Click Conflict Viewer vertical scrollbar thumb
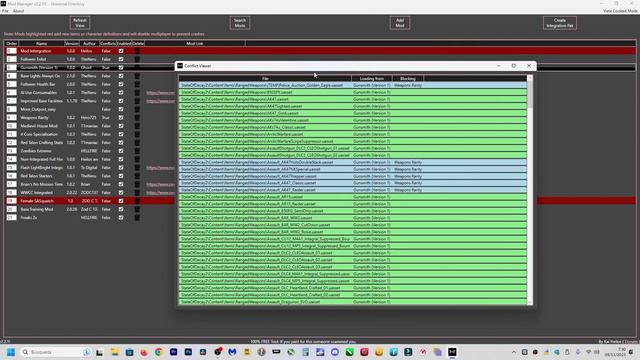The image size is (640, 360). [x=530, y=94]
